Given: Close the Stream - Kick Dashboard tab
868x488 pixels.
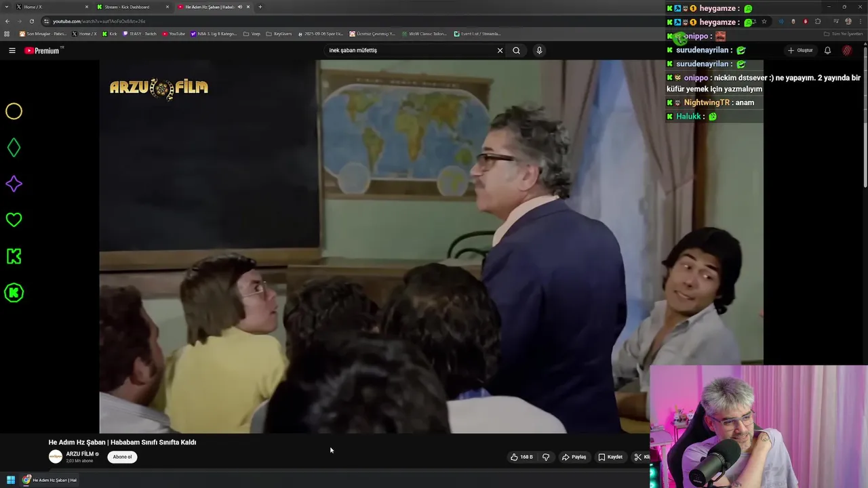Looking at the screenshot, I should tap(167, 7).
